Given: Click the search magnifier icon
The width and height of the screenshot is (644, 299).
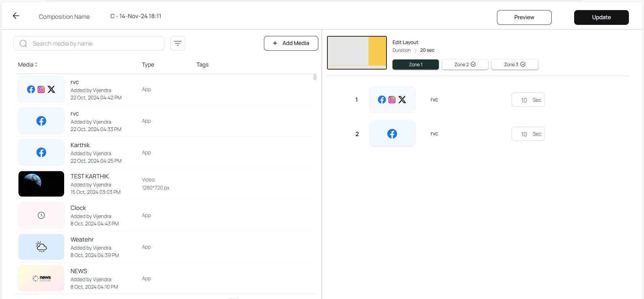Looking at the screenshot, I should [x=24, y=44].
